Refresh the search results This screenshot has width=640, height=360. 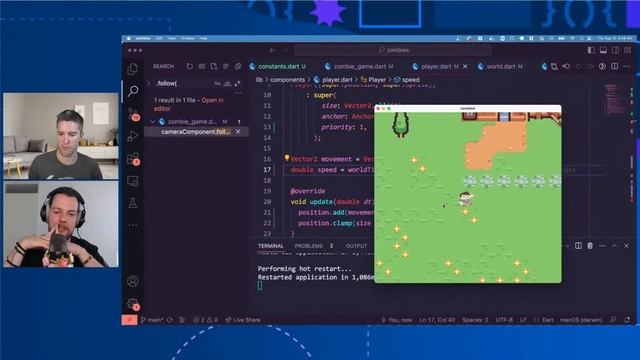(x=190, y=66)
